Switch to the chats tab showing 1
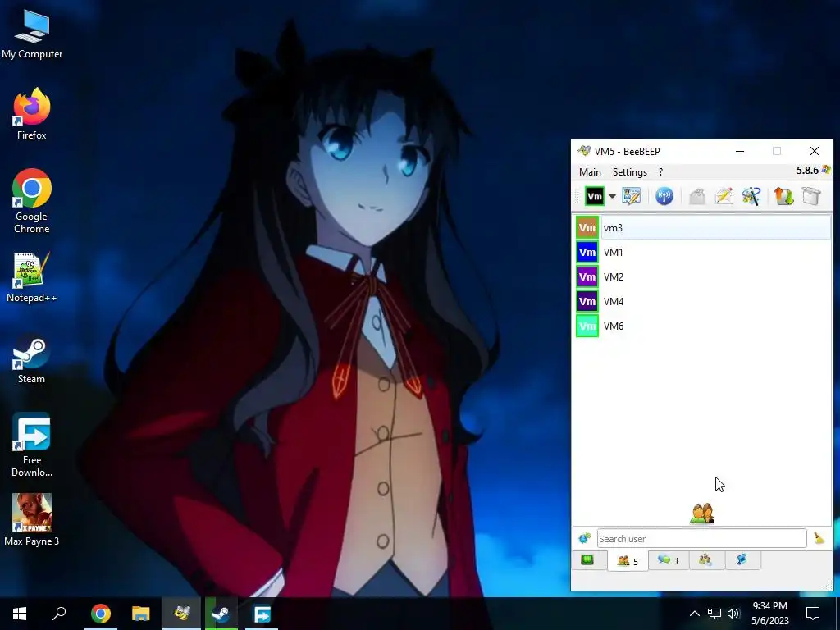This screenshot has width=840, height=630. [669, 560]
